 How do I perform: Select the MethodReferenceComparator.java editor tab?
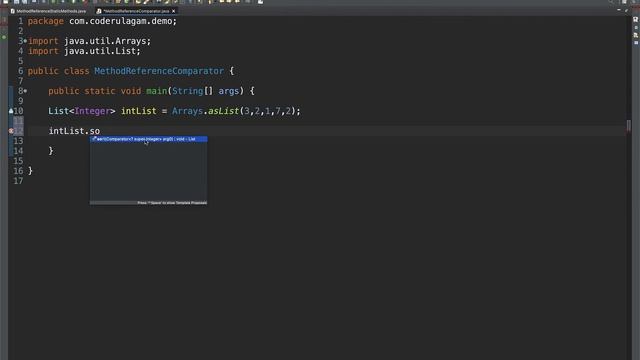pyautogui.click(x=136, y=11)
